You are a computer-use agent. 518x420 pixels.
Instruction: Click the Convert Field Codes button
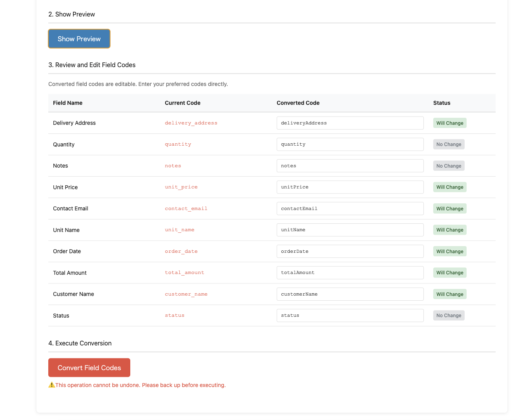89,368
